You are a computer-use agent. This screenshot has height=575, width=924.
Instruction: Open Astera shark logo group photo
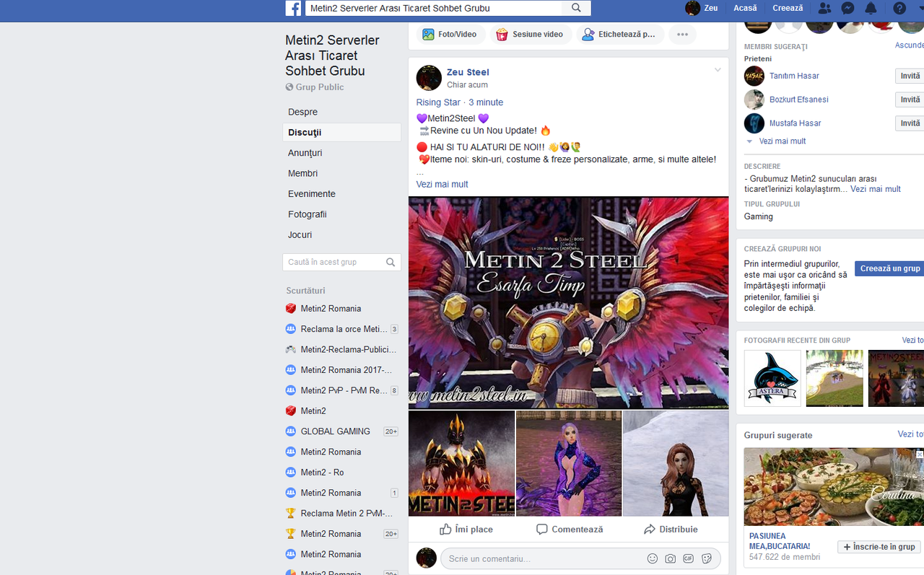pos(772,378)
